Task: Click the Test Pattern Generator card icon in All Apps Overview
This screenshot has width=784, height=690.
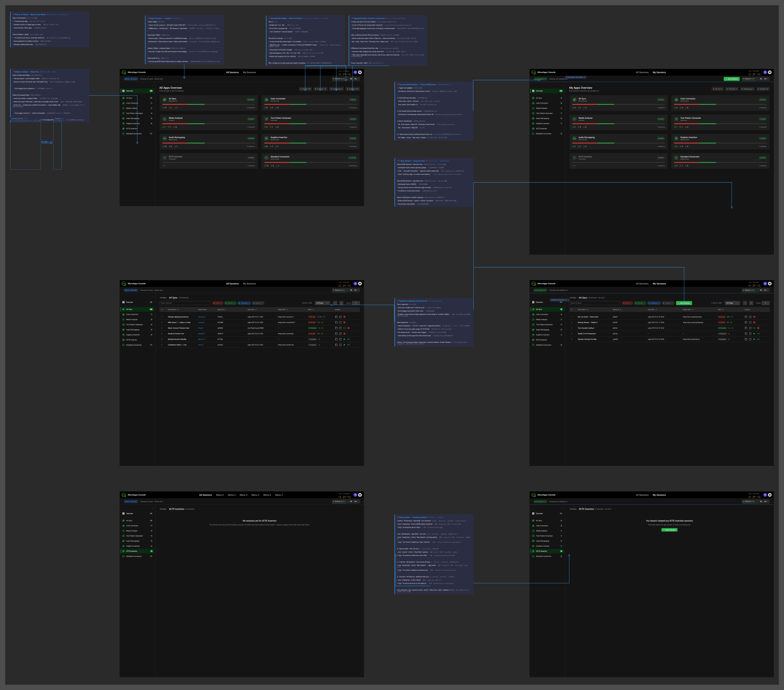Action: coord(266,119)
